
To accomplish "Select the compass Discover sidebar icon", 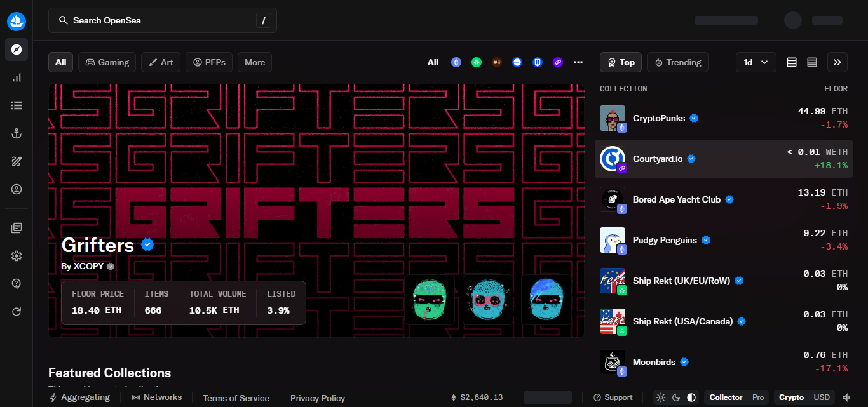I will point(17,50).
